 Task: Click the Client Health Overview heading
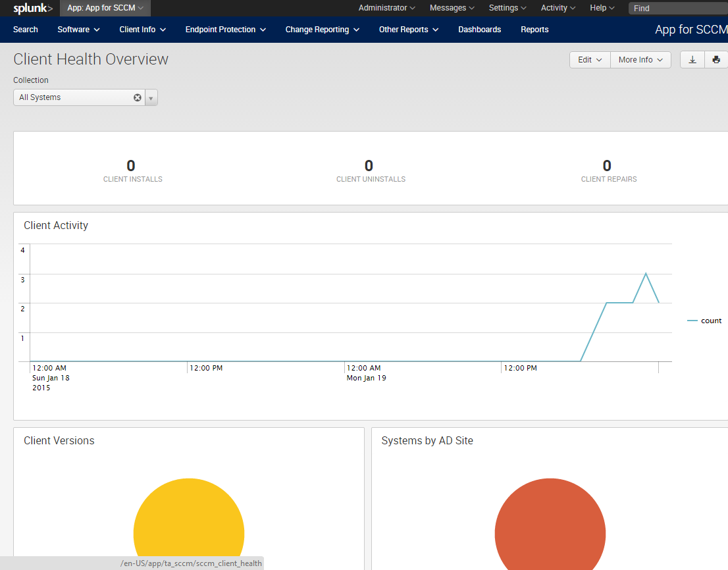(x=91, y=59)
